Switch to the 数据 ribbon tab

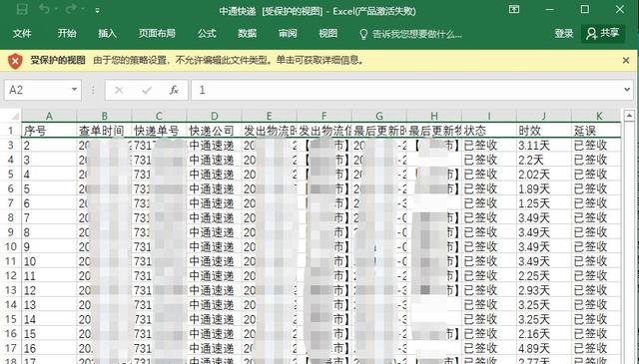247,33
